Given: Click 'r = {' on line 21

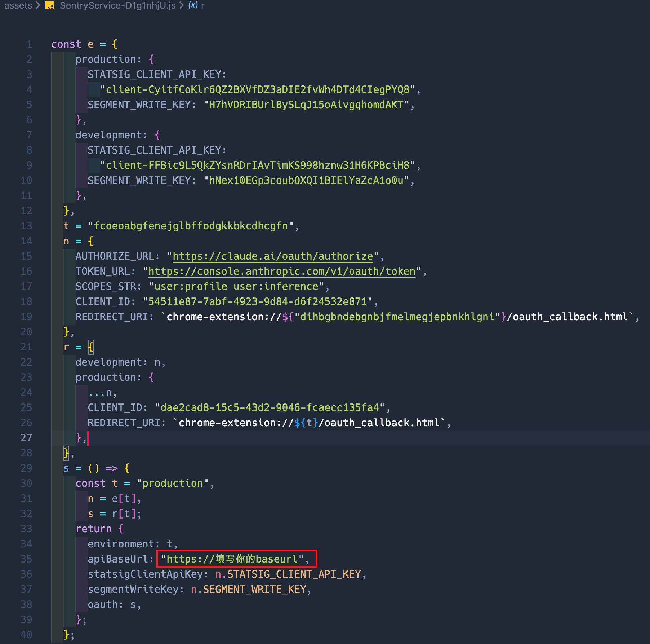Looking at the screenshot, I should [x=79, y=347].
